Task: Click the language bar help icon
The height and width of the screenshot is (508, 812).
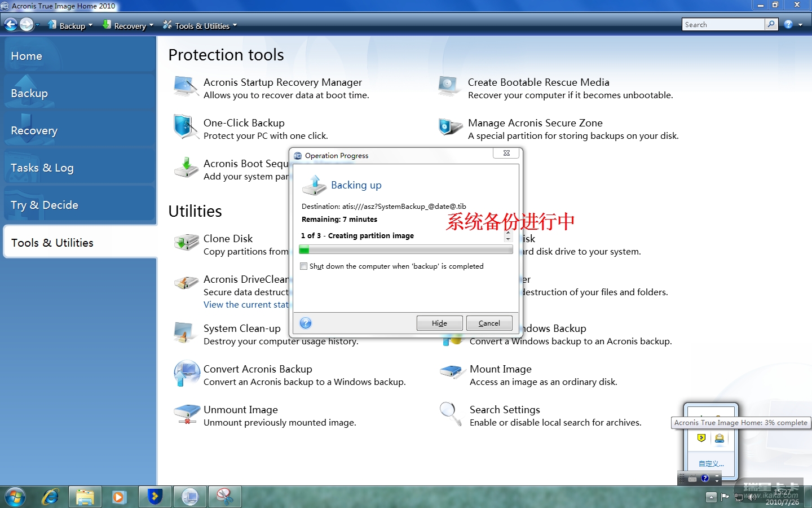Action: 705,478
